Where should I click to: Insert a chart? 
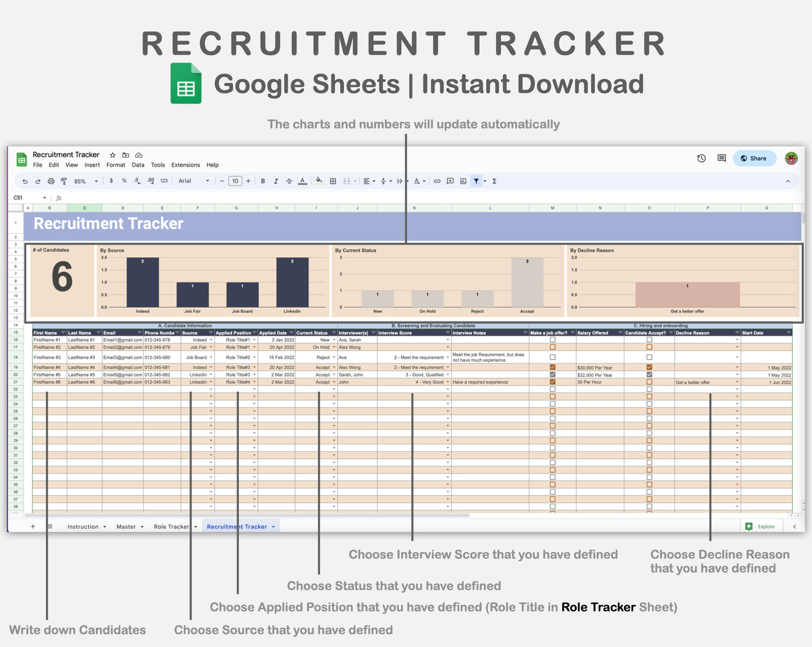[x=464, y=181]
